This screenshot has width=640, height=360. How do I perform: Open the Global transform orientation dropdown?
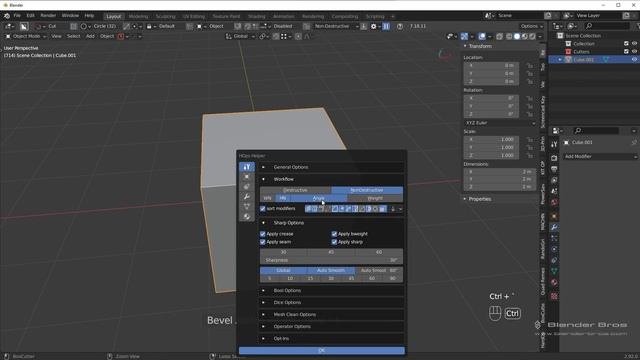240,36
